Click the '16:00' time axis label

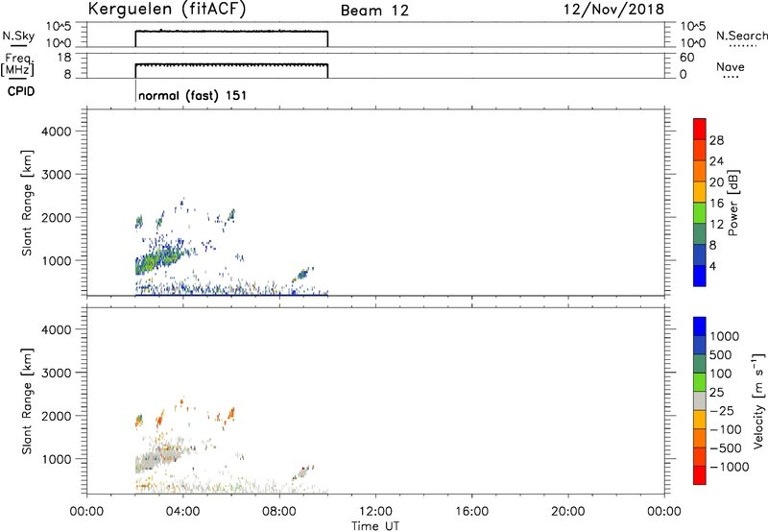(x=471, y=512)
